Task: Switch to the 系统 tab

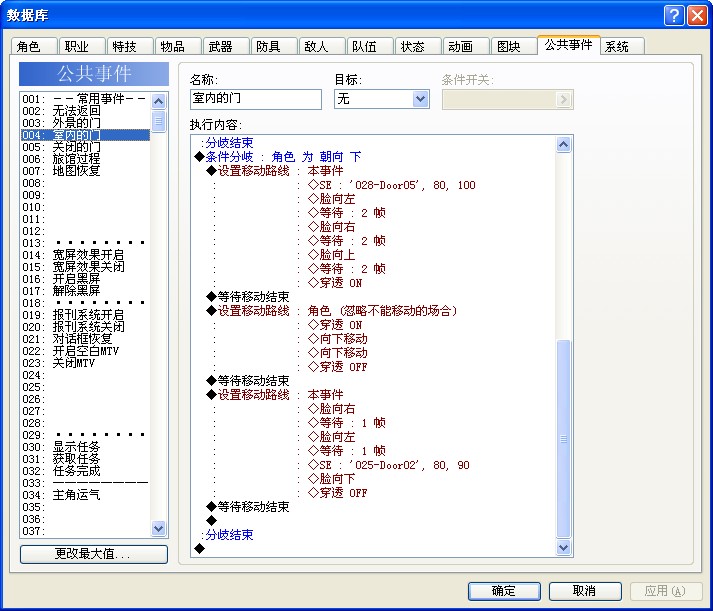Action: tap(622, 46)
